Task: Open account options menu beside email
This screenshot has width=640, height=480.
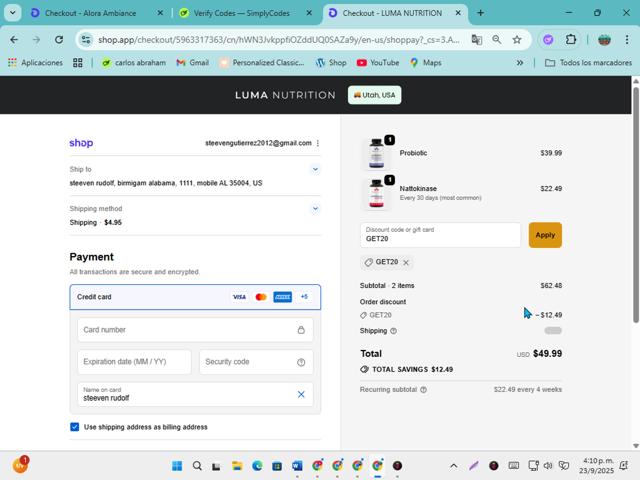Action: (318, 143)
